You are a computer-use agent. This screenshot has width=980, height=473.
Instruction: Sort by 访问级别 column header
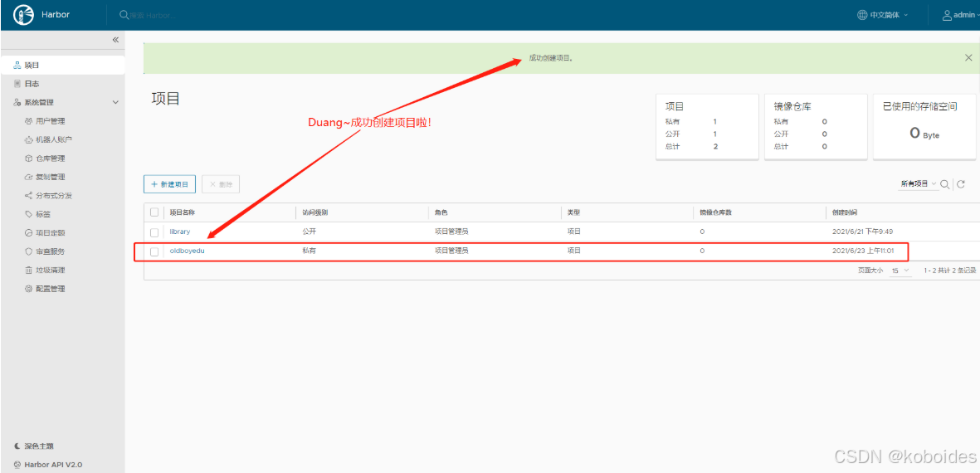315,212
